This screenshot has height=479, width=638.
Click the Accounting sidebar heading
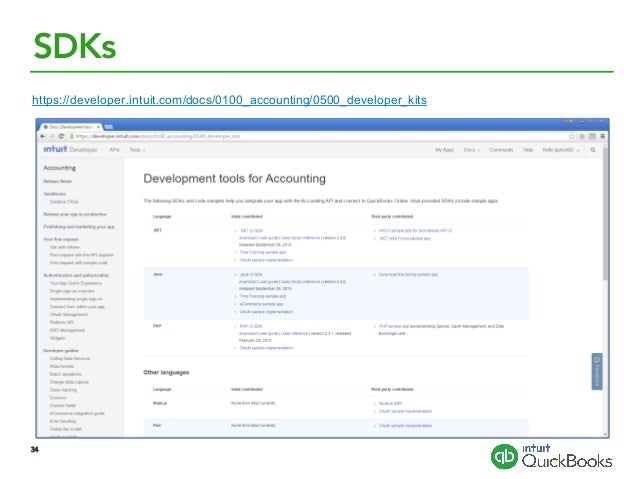click(59, 168)
